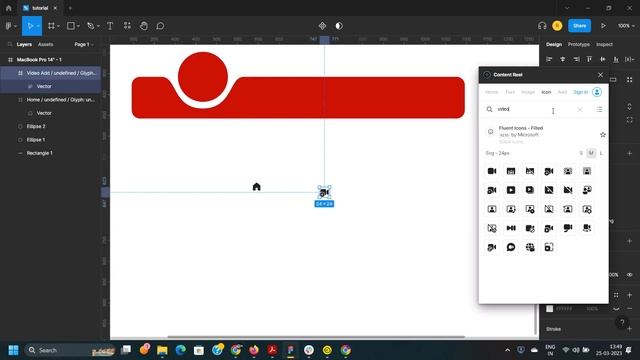Search layers with the magnifier icon

[10, 44]
